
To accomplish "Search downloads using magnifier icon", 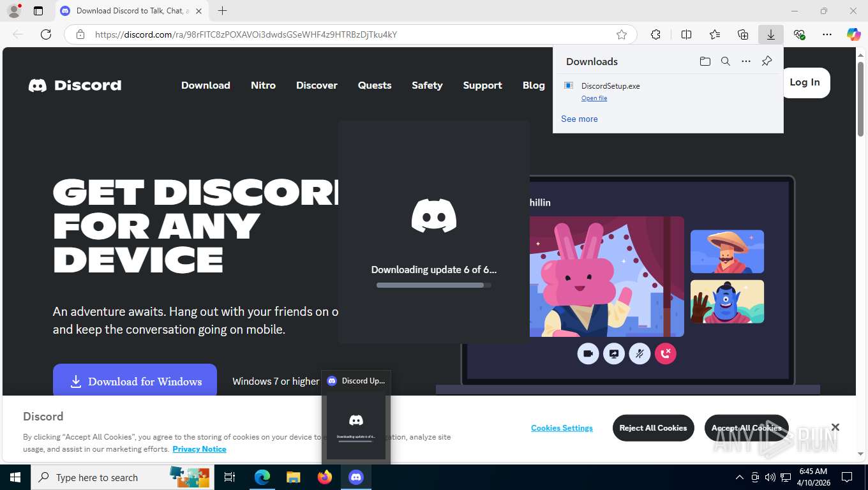I will coord(726,61).
